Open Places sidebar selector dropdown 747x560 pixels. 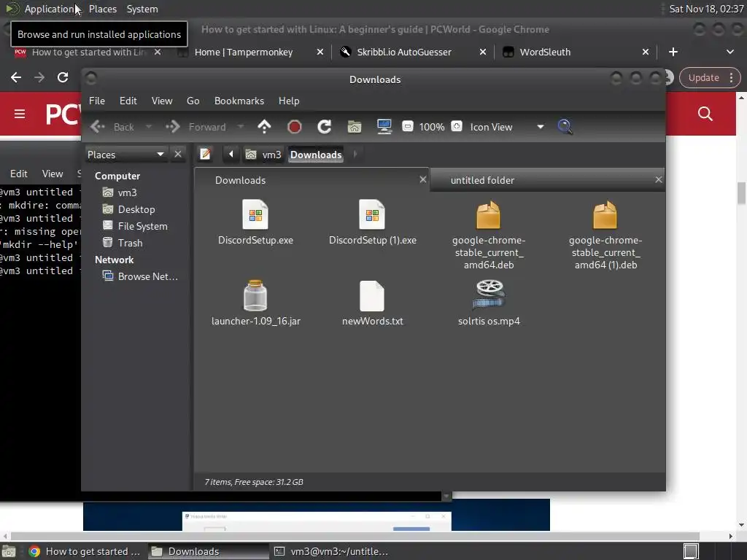point(125,155)
